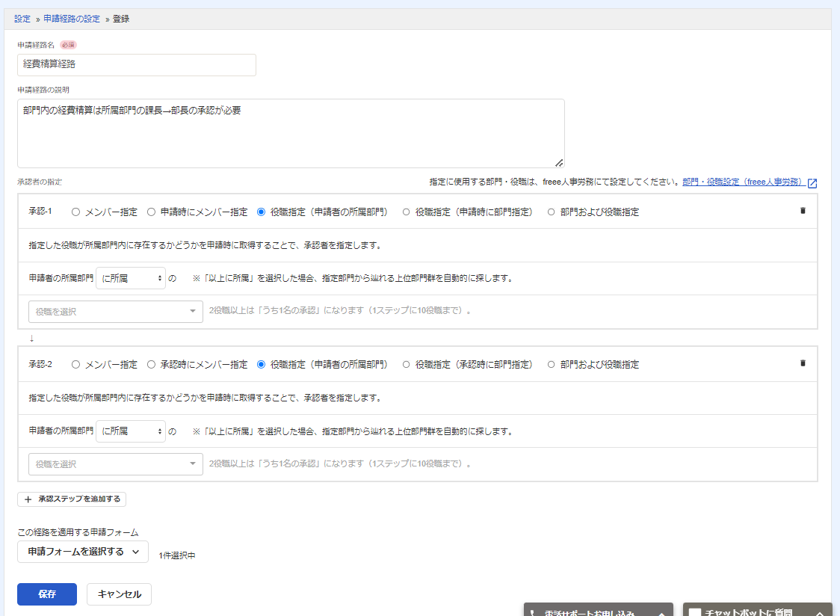Select 部門および役職指定 radio in 承認-1
840x616 pixels.
(552, 212)
